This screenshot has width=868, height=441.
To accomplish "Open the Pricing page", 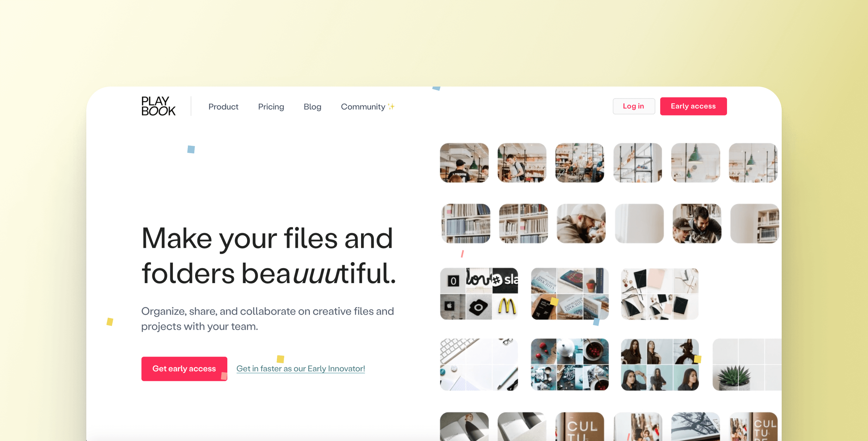I will (x=271, y=107).
